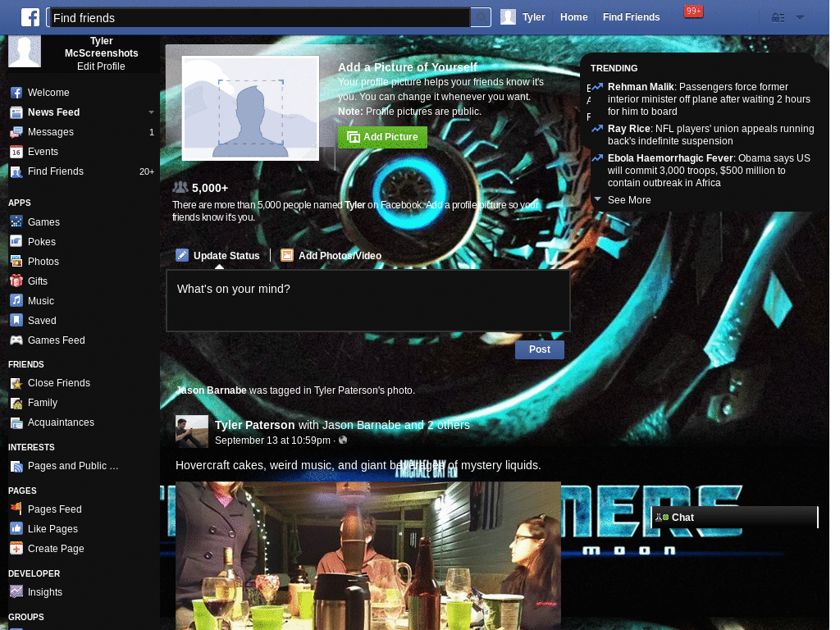
Task: Click the Like Pages thumbs-up icon
Action: click(16, 528)
